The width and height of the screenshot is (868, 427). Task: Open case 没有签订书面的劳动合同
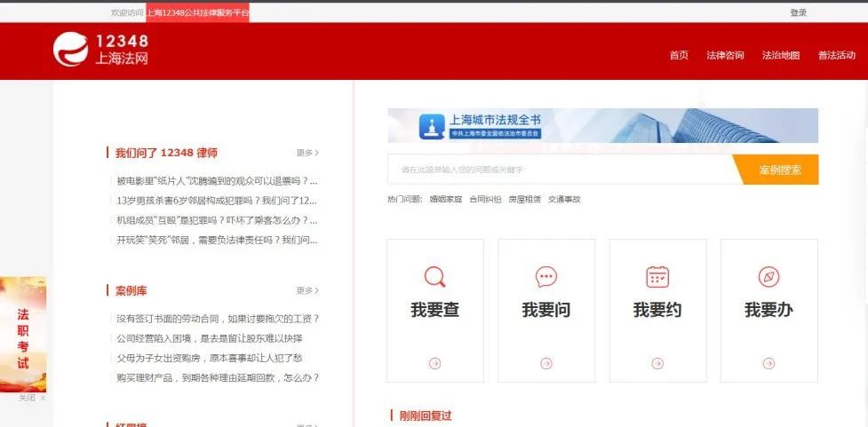[x=218, y=320]
